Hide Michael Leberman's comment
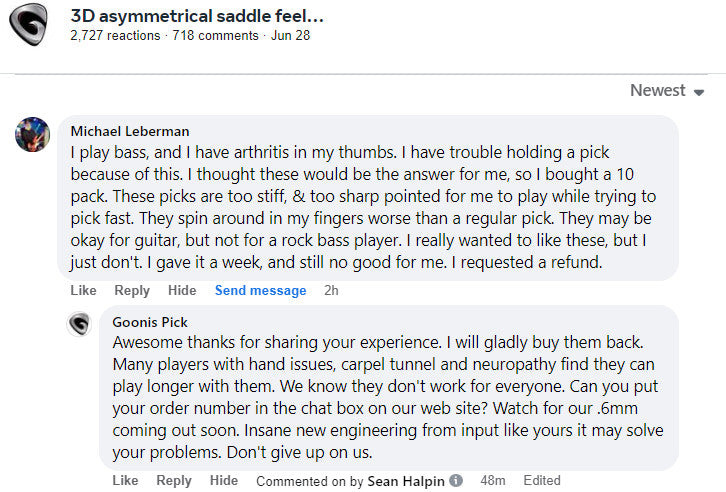 click(x=182, y=290)
